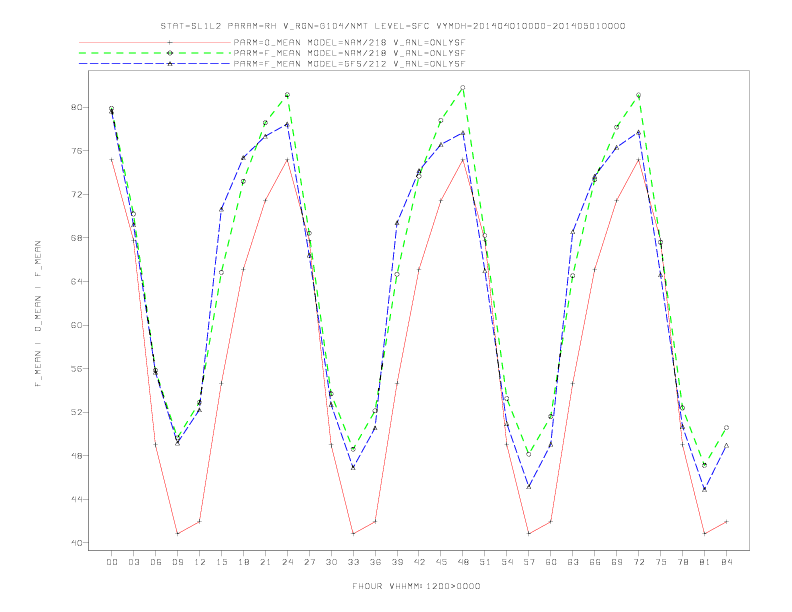The width and height of the screenshot is (792, 612).
Task: Click the blue dashed legend line's triangle marker
Action: (170, 64)
